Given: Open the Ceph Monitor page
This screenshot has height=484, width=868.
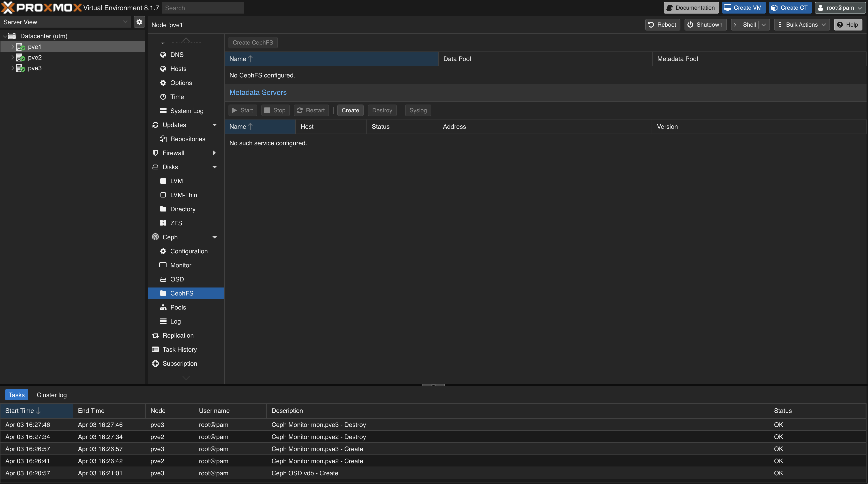Looking at the screenshot, I should click(x=181, y=265).
